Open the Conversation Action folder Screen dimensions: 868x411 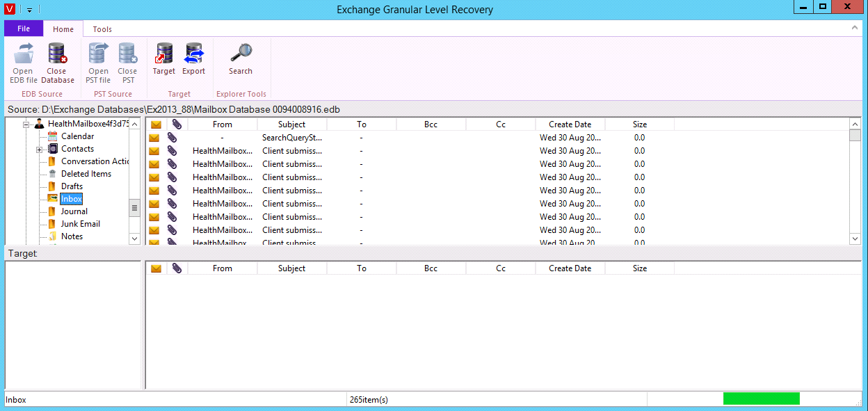pos(95,161)
